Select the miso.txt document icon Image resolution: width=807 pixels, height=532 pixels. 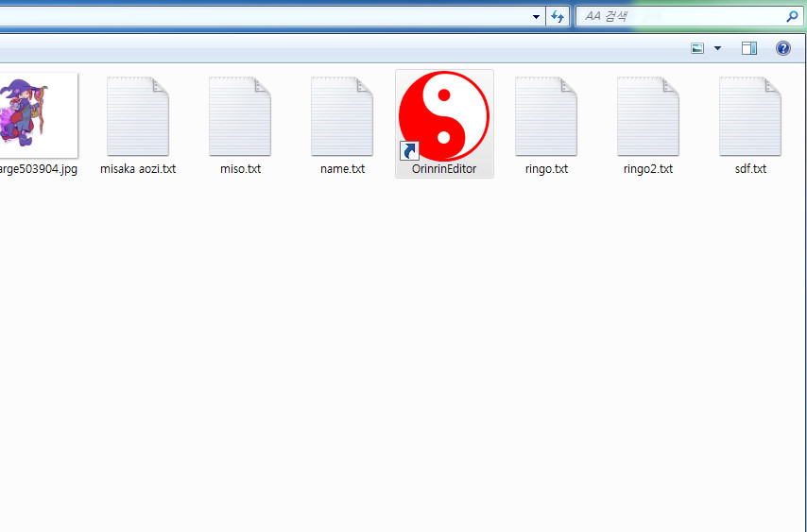(240, 116)
